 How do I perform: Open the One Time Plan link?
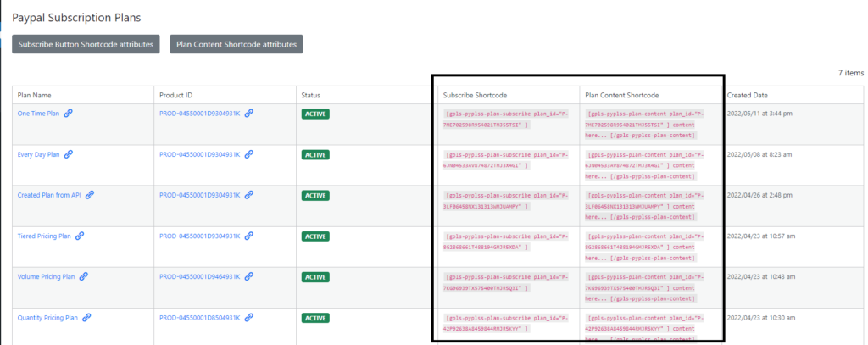click(38, 114)
